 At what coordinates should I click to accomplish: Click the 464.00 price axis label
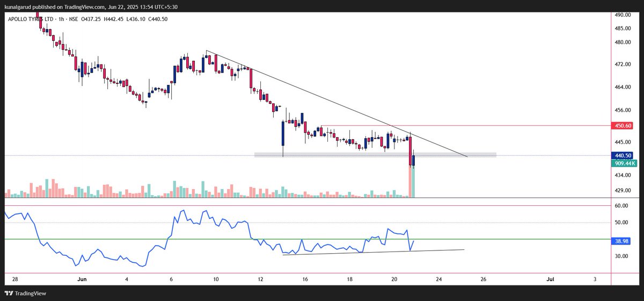pos(623,87)
